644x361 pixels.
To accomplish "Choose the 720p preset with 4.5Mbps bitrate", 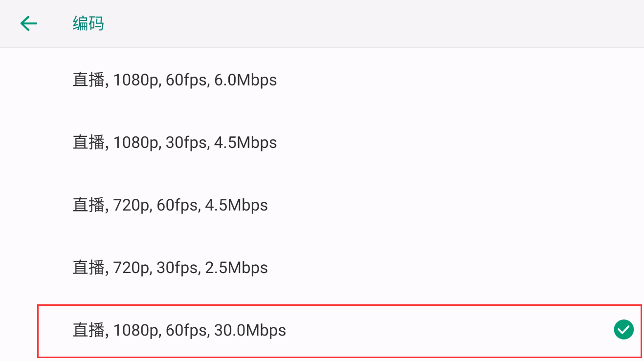I will tap(322, 205).
